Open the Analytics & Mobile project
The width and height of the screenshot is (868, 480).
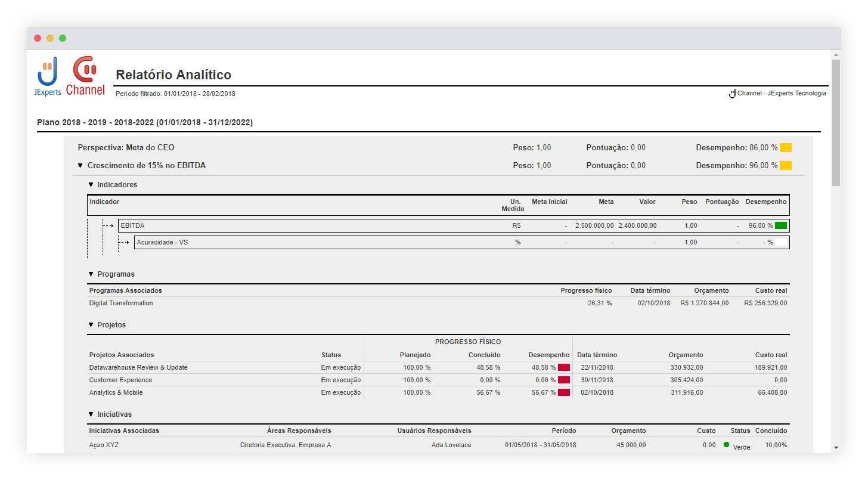point(116,392)
